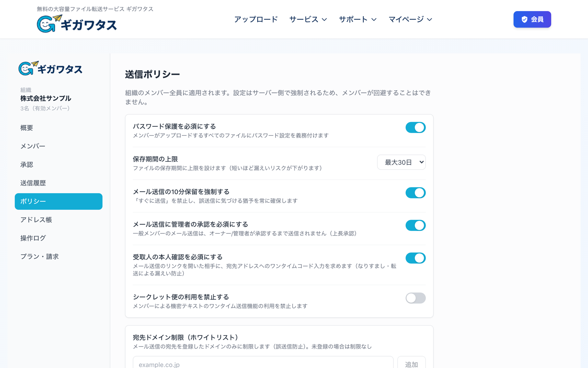Click the ギガワタス logo in the top header
The width and height of the screenshot is (588, 368).
click(x=77, y=24)
